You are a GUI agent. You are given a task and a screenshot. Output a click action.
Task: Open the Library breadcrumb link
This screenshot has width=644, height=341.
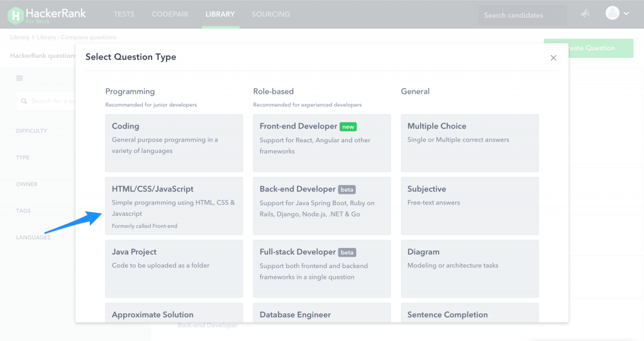click(19, 37)
